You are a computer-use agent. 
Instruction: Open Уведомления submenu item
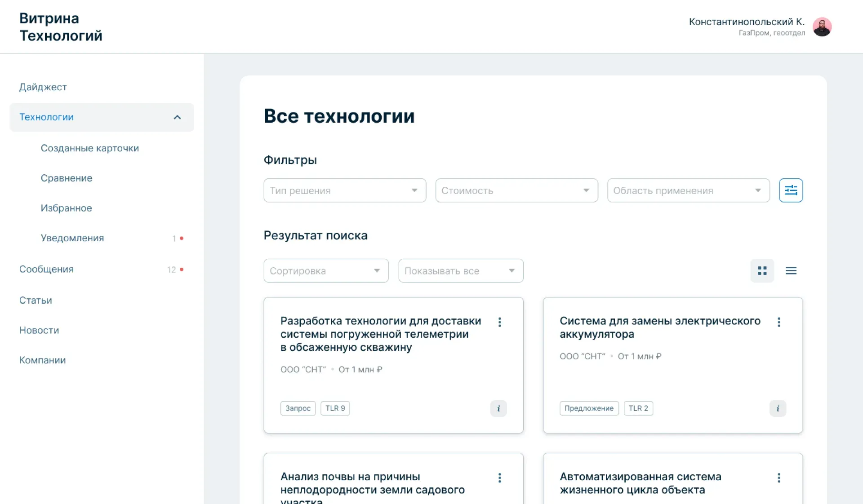(72, 238)
